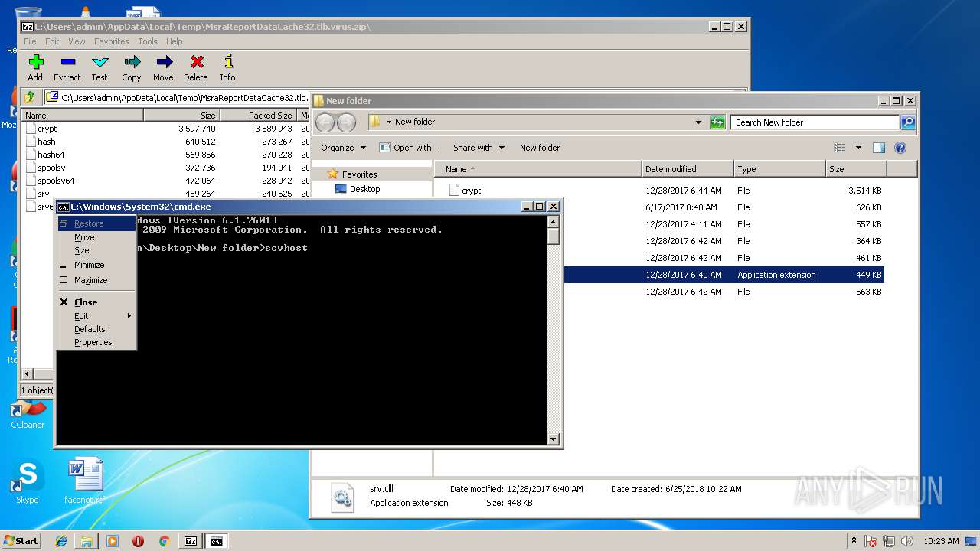Open Properties from the cmd system menu
Viewport: 980px width, 551px height.
tap(96, 342)
